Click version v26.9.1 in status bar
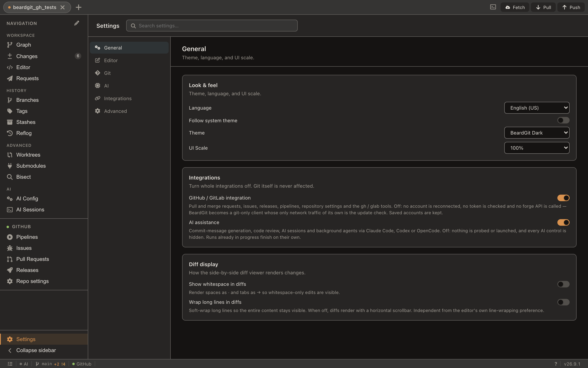Screen dimensions: 588x368 pos(572,364)
